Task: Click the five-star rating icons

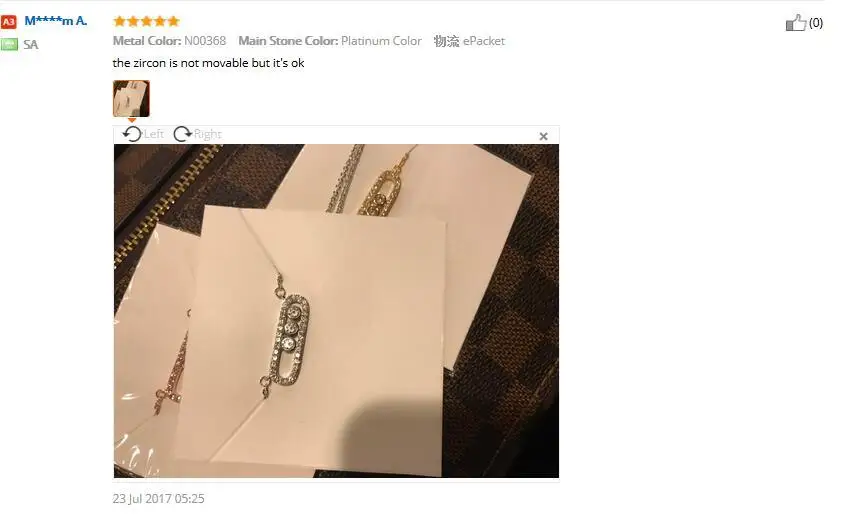Action: click(146, 21)
